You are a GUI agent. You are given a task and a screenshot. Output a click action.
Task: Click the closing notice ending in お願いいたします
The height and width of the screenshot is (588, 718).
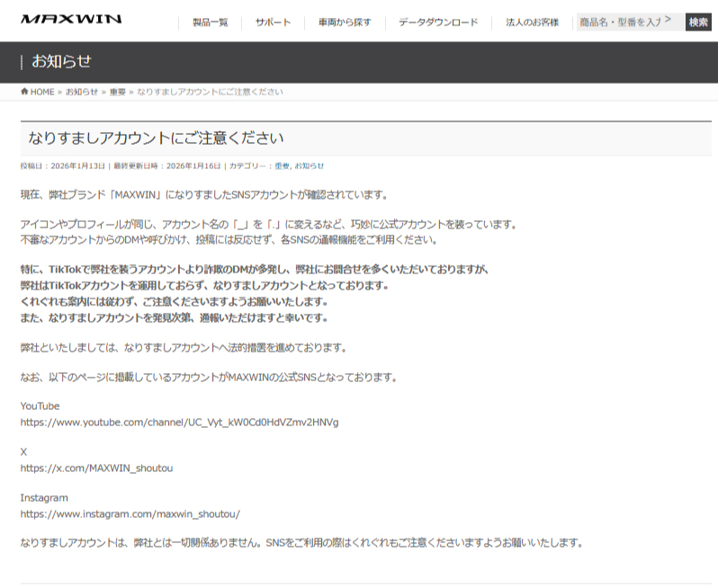pyautogui.click(x=301, y=543)
